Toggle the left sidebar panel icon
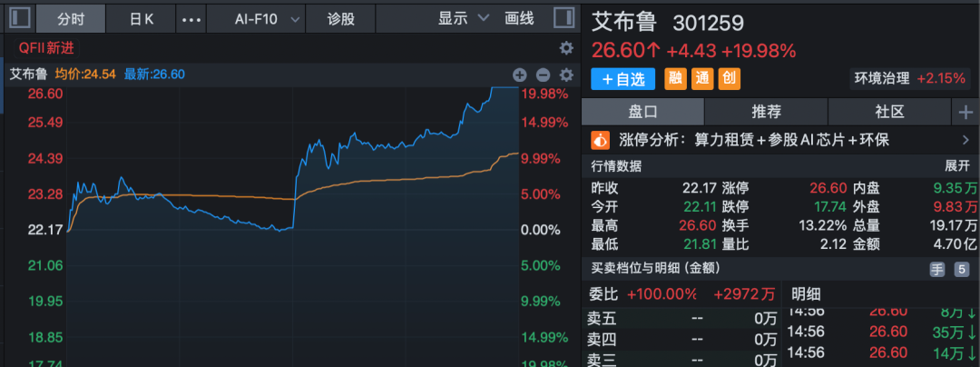Screen dimensions: 980x367 21,17
